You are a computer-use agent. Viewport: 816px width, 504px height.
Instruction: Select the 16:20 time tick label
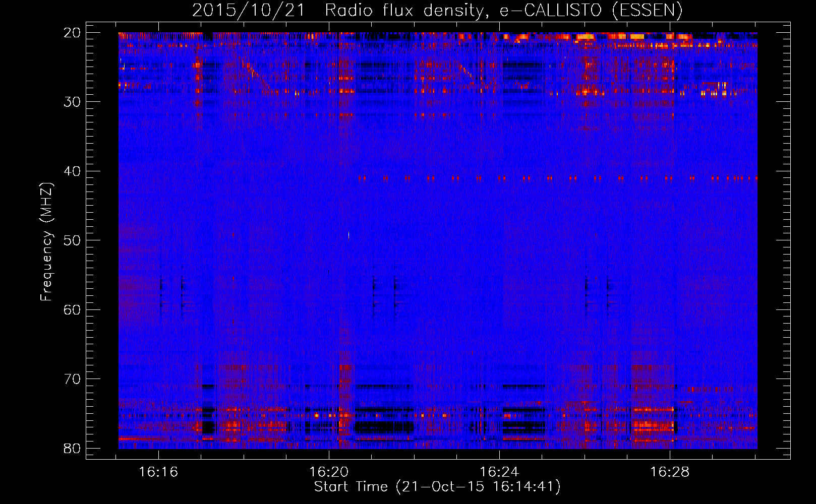tap(329, 472)
